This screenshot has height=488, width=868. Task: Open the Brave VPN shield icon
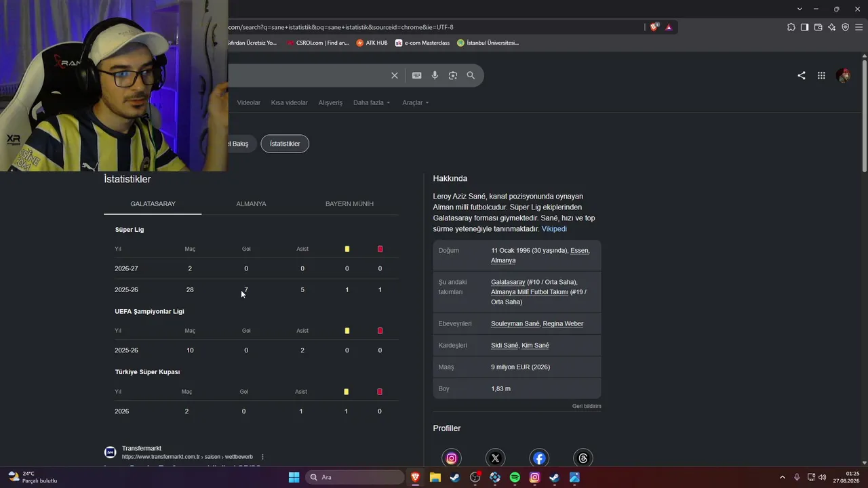(846, 27)
